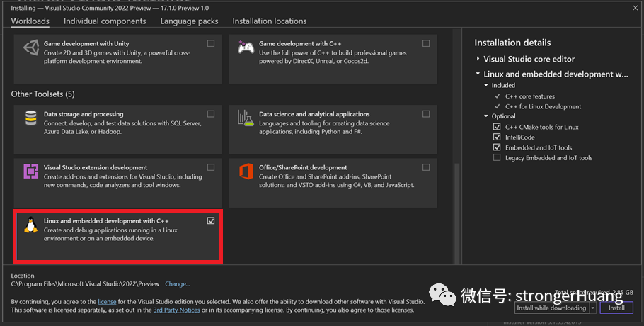Open the 3rd Party Notices link

(177, 310)
